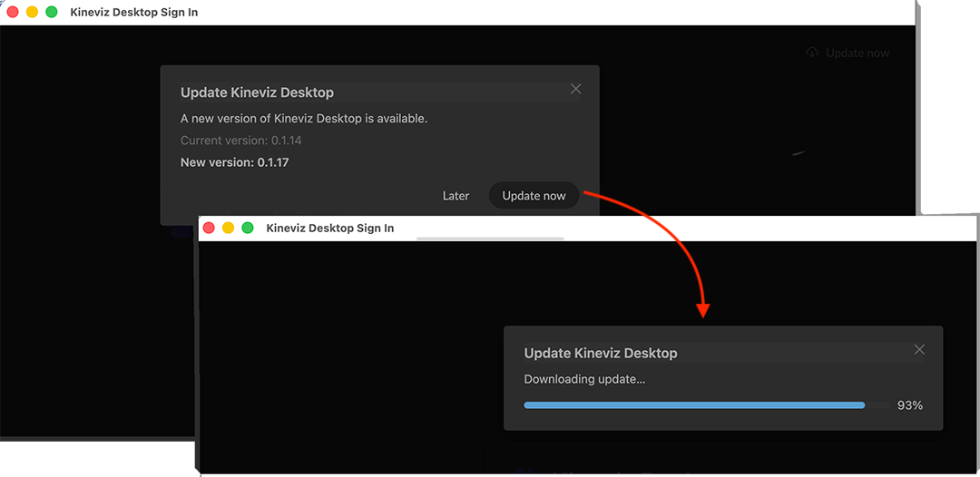Click the Current version: 0.1.14 text
This screenshot has width=980, height=477.
(240, 141)
